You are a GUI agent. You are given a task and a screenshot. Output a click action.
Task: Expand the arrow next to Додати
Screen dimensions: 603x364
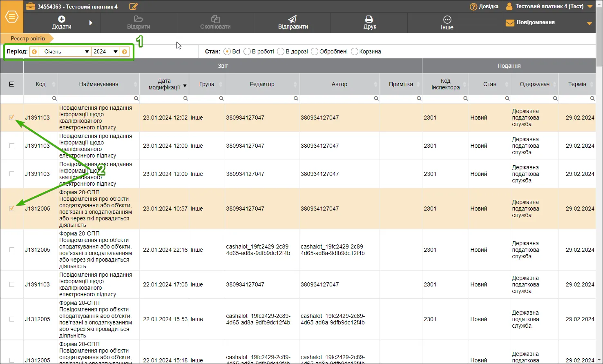[91, 23]
